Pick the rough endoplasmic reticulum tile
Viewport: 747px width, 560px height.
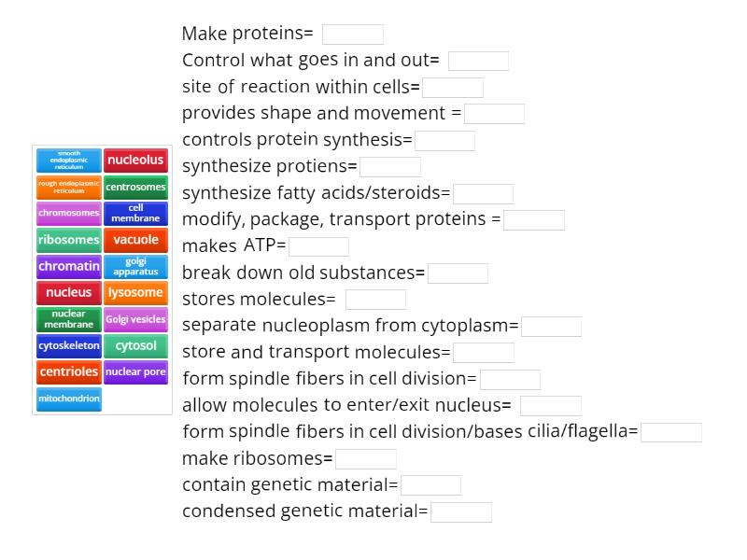(69, 187)
